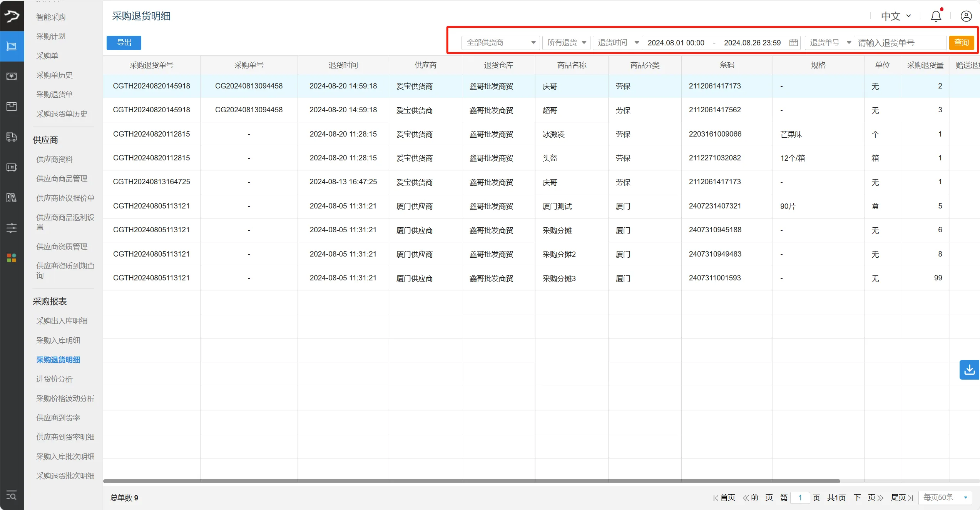Click the horizontal scrollbar below the table
This screenshot has height=510, width=980.
click(472, 481)
